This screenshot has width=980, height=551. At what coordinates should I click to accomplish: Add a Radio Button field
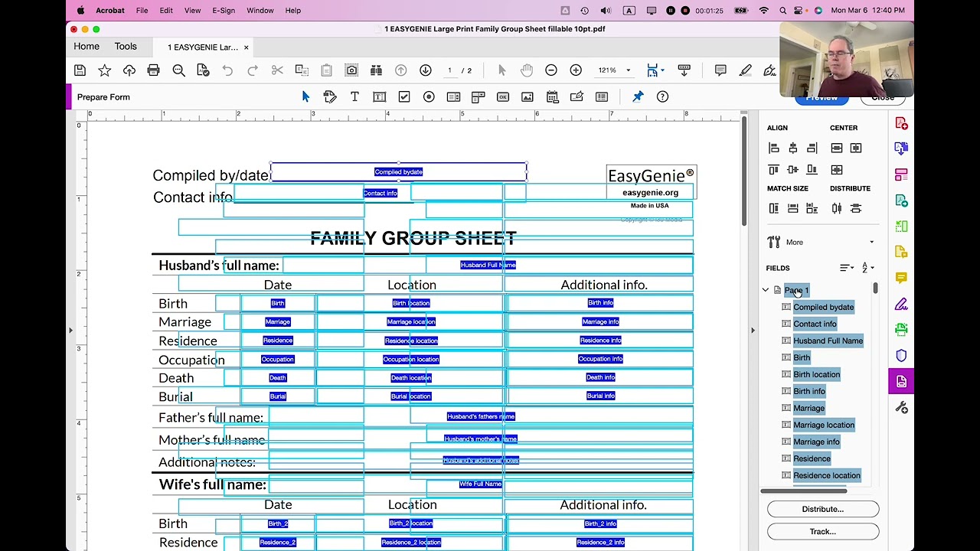[429, 96]
